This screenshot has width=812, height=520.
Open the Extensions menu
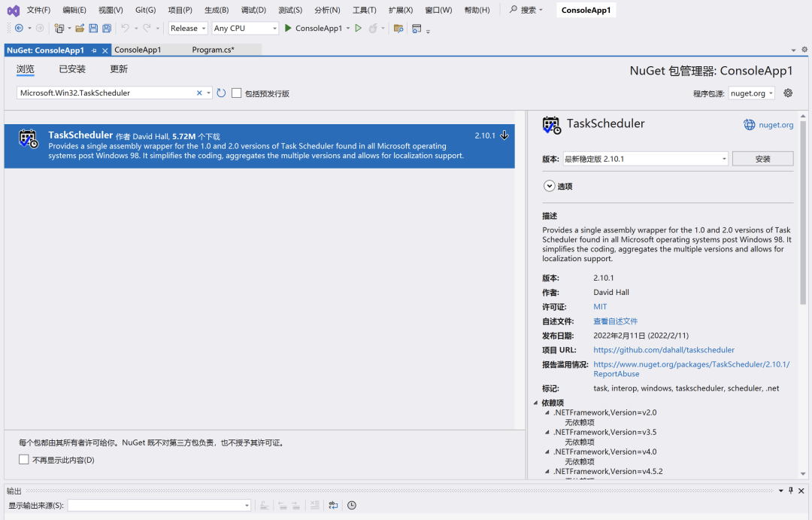point(401,10)
